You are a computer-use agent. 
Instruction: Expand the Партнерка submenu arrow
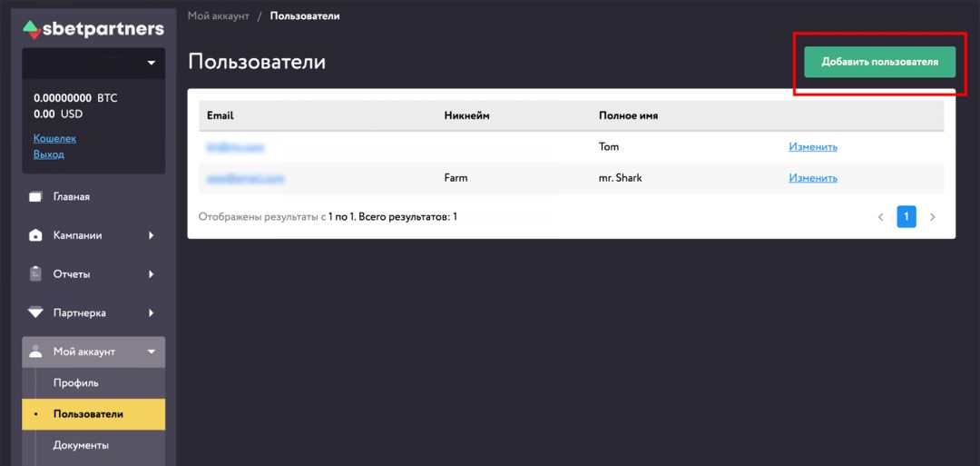coord(152,312)
